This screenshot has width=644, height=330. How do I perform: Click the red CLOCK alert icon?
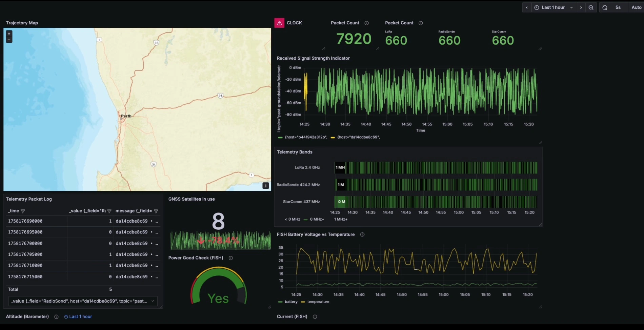tap(279, 23)
